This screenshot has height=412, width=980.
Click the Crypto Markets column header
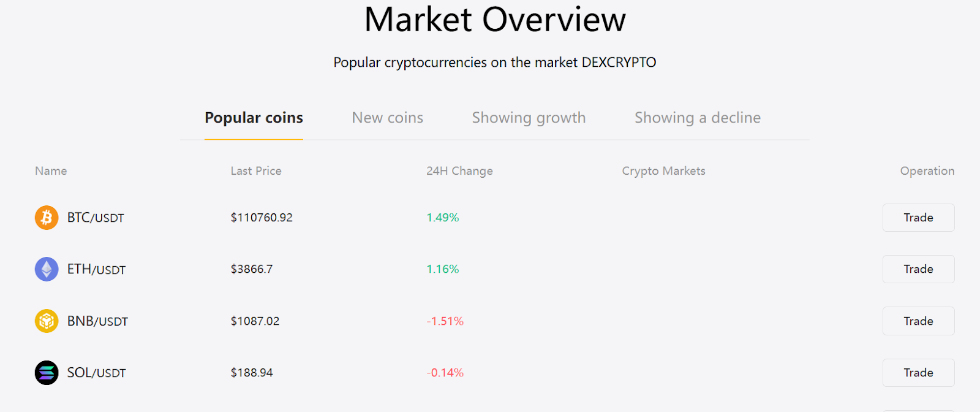[x=663, y=171]
